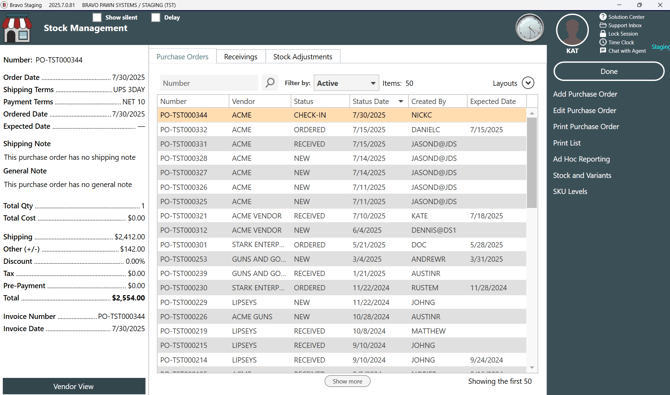This screenshot has height=395, width=670.
Task: Open Stock and Variants
Action: point(582,175)
